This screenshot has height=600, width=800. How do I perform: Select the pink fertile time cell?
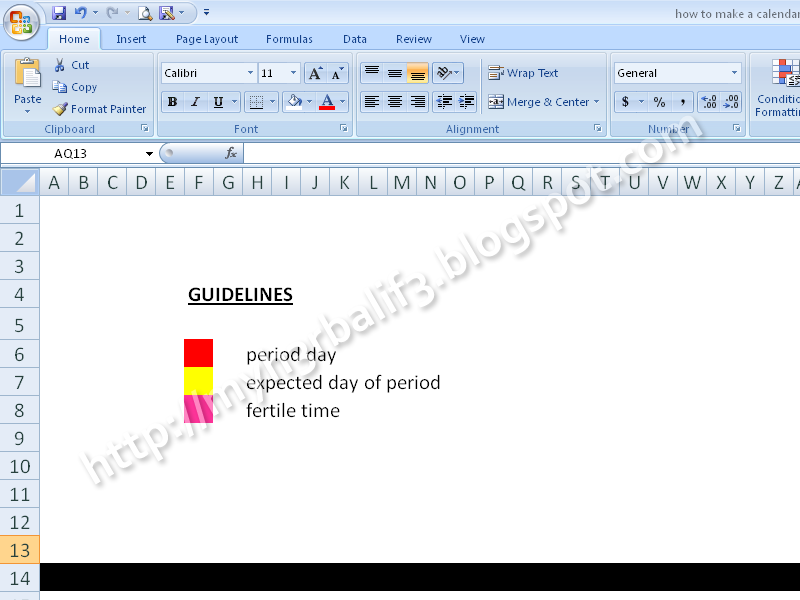(x=198, y=409)
